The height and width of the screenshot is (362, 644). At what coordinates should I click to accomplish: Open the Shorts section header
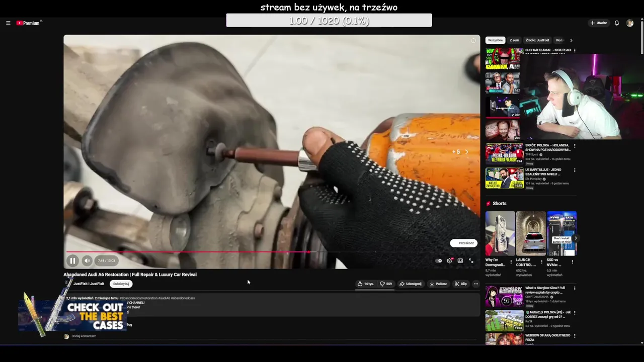click(x=496, y=204)
